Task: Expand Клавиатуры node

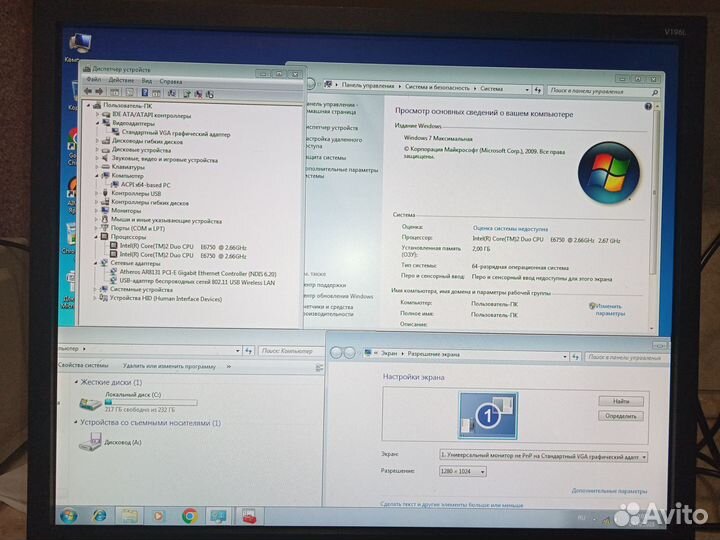Action: tap(97, 167)
